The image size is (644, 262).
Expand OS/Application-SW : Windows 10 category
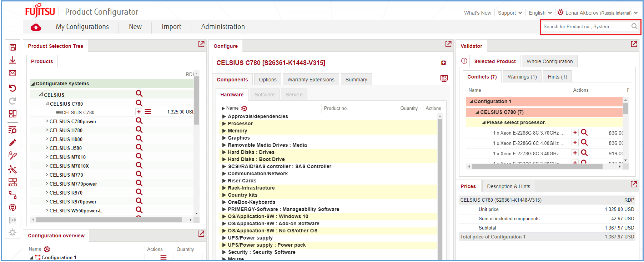(224, 216)
